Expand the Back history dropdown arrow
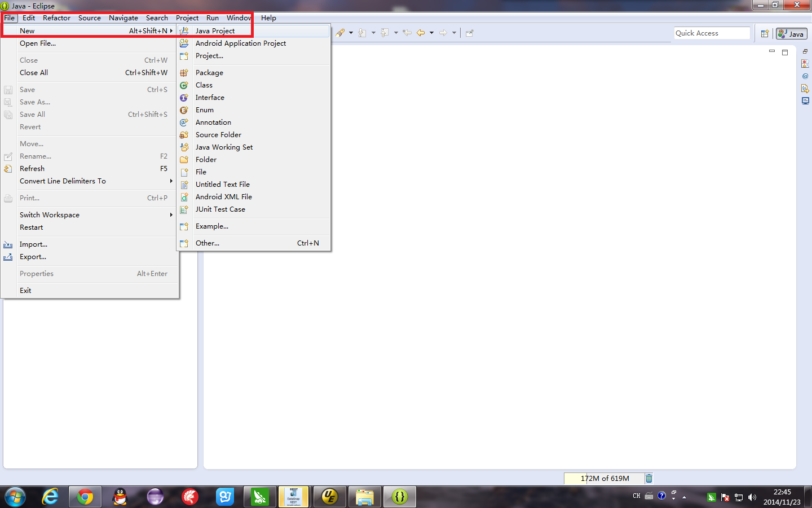This screenshot has height=508, width=812. pos(431,33)
